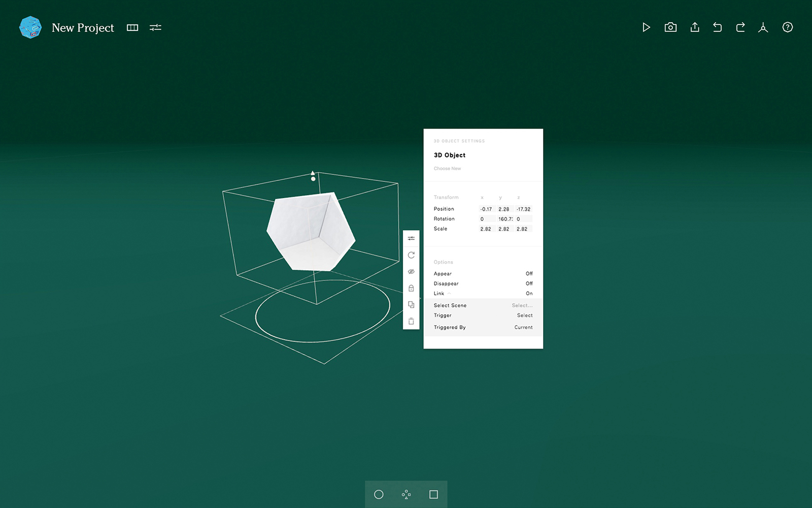Toggle the Disappear option Off value
Viewport: 812px width, 508px height.
(x=529, y=283)
